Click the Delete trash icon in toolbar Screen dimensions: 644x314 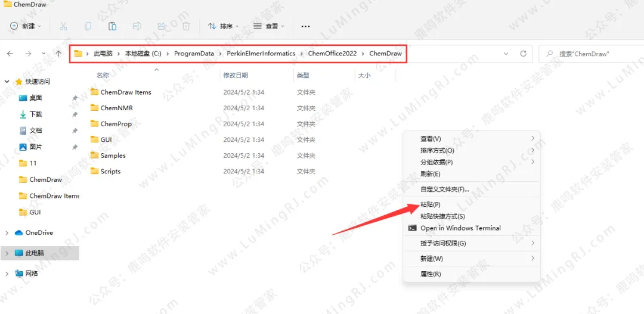[185, 26]
